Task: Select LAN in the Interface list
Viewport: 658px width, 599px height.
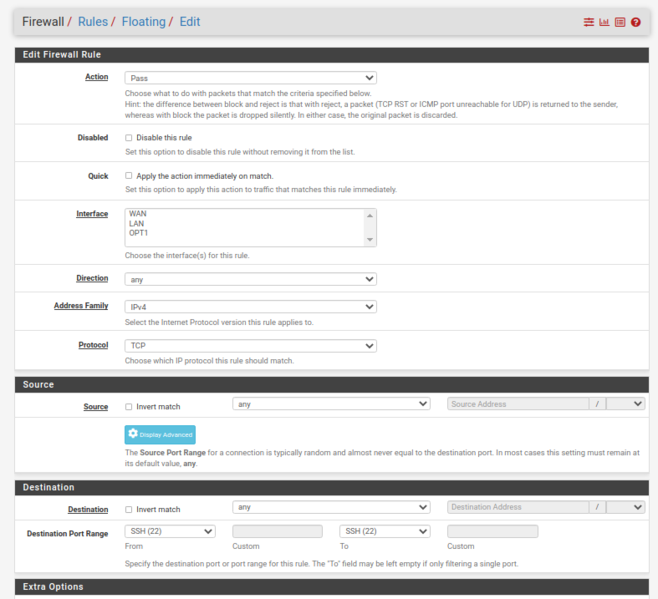Action: [137, 223]
